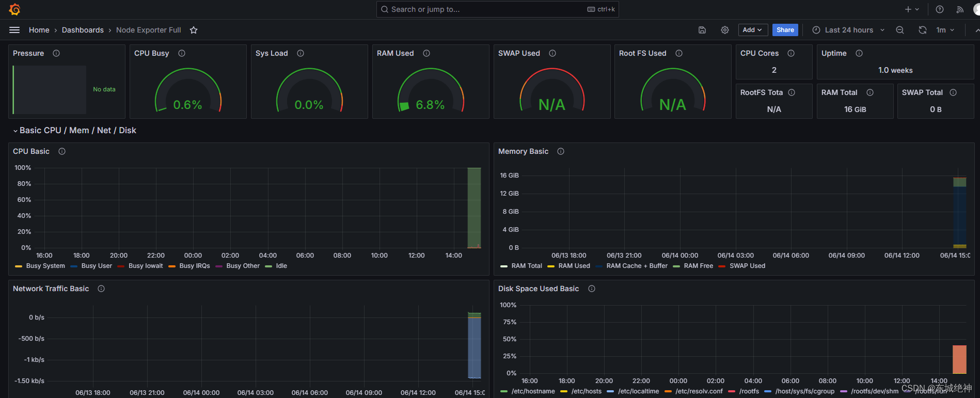Show info for Disk Space Used Basic panel

pyautogui.click(x=592, y=289)
